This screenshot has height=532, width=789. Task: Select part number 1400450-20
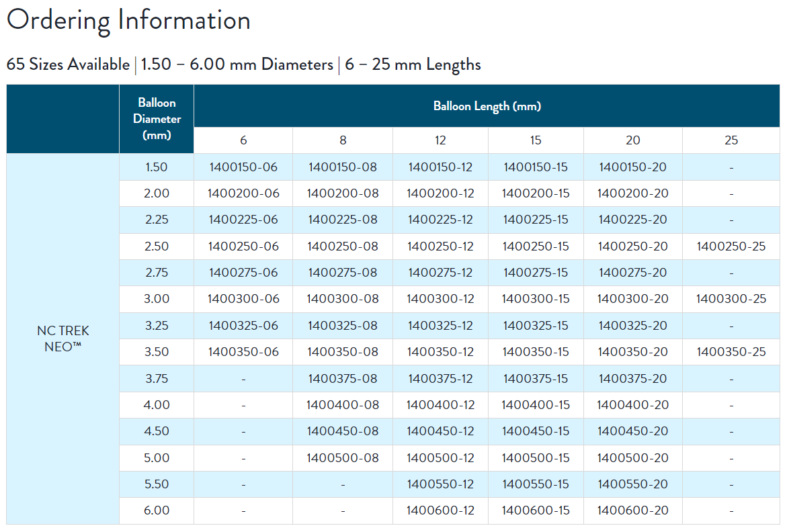(x=633, y=431)
